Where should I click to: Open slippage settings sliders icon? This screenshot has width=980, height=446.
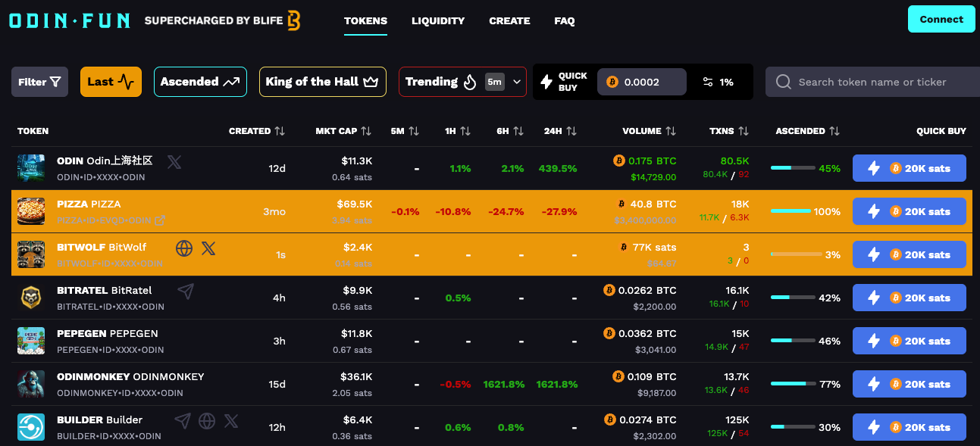[x=708, y=82]
